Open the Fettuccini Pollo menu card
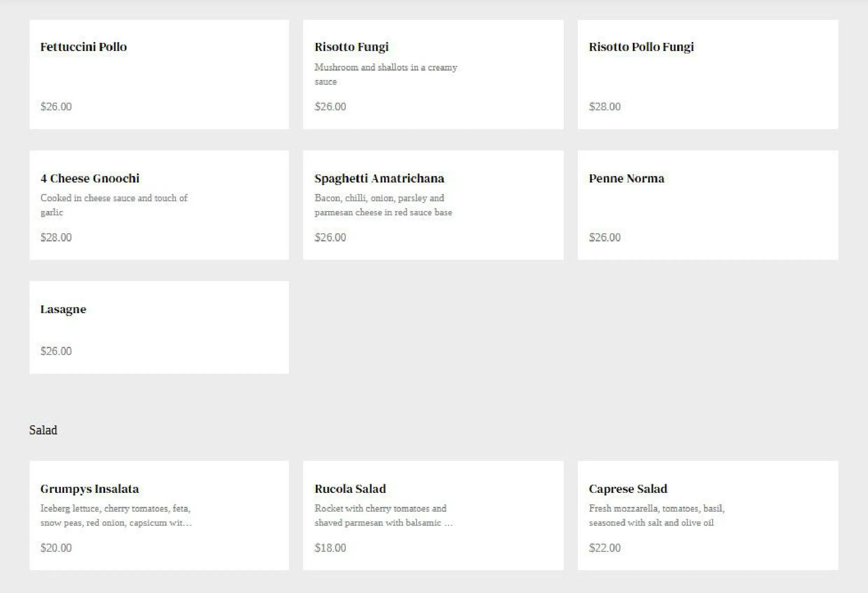 click(159, 74)
